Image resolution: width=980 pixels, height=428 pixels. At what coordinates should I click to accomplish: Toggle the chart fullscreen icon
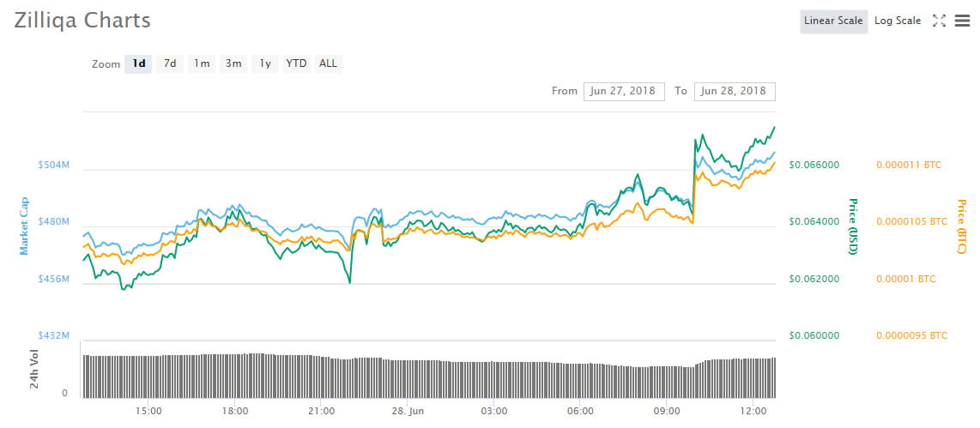point(939,21)
